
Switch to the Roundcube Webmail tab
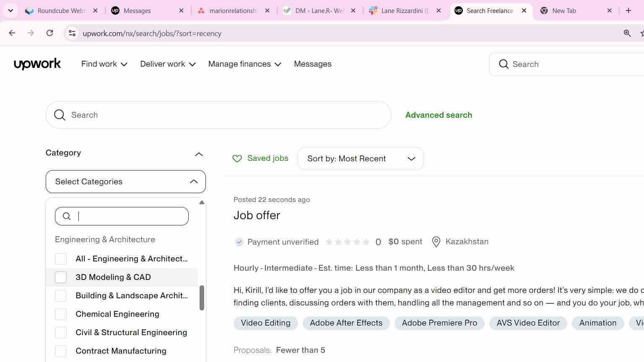(61, 10)
